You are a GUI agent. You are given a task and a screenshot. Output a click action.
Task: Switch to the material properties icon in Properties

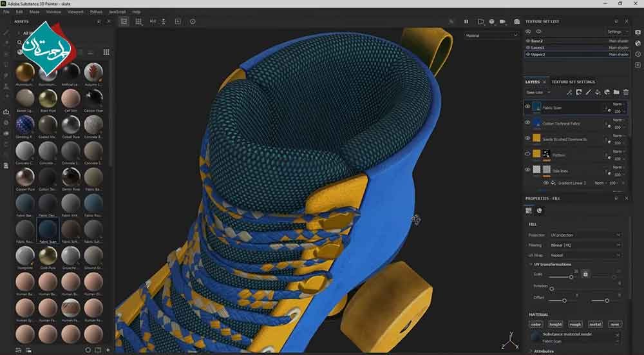539,211
